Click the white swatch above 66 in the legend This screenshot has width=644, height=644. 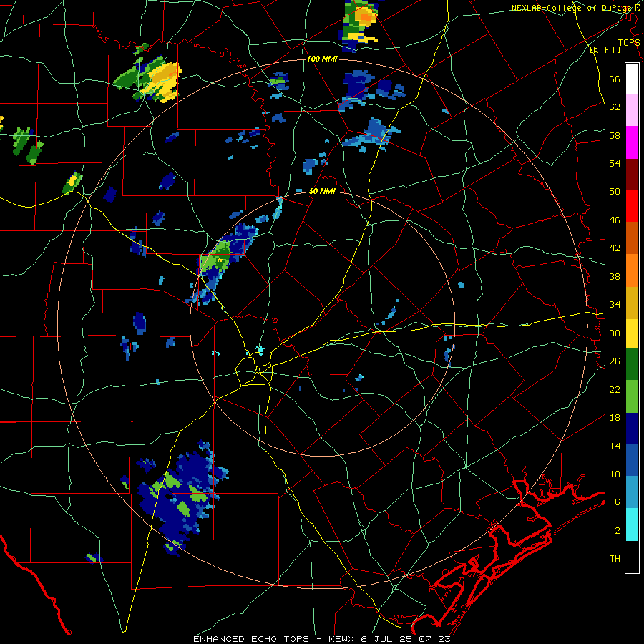(632, 79)
